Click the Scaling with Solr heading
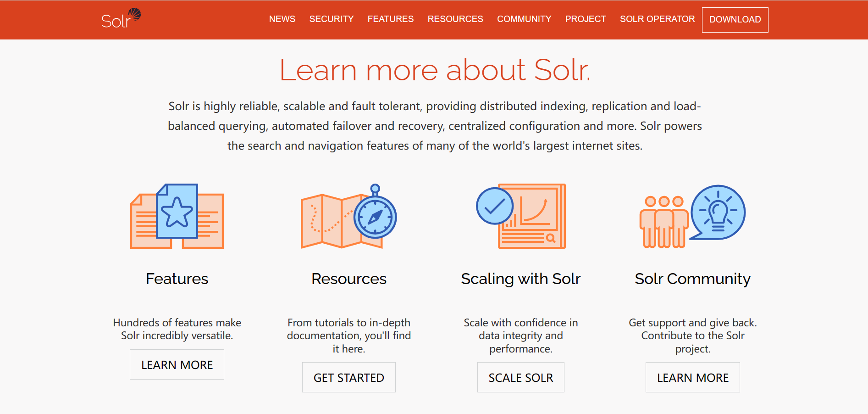 click(520, 279)
